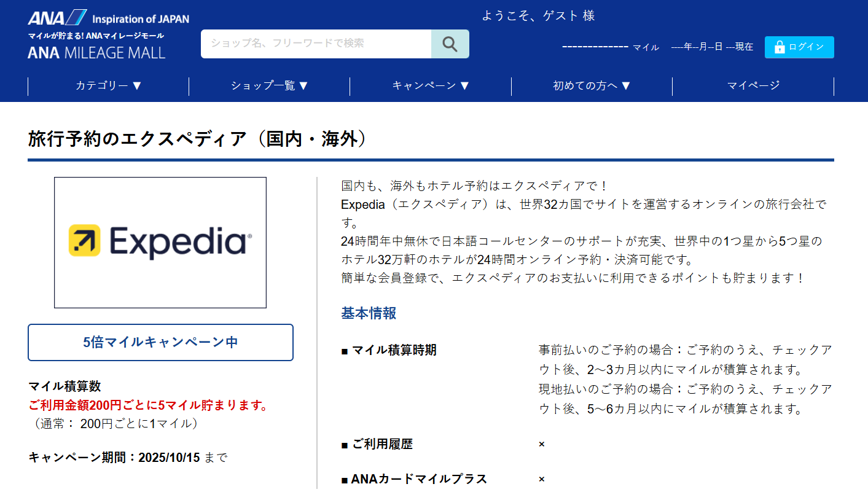Click the キャンペーン期間 date line
868x500 pixels.
[x=128, y=458]
